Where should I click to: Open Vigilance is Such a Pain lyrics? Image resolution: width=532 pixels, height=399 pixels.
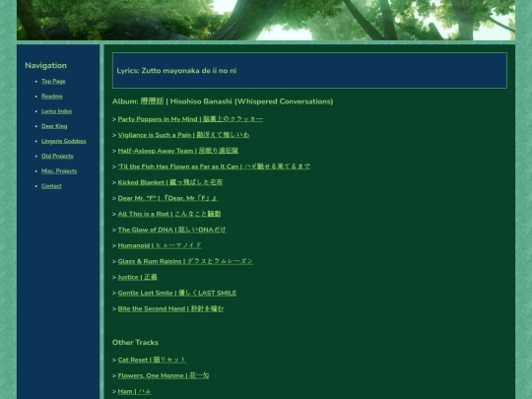pos(183,135)
